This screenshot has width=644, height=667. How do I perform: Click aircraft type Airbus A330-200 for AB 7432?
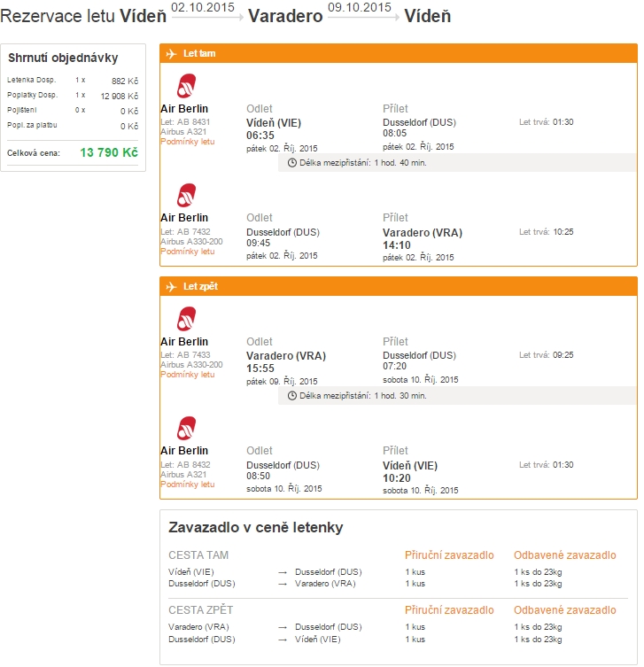(x=191, y=242)
